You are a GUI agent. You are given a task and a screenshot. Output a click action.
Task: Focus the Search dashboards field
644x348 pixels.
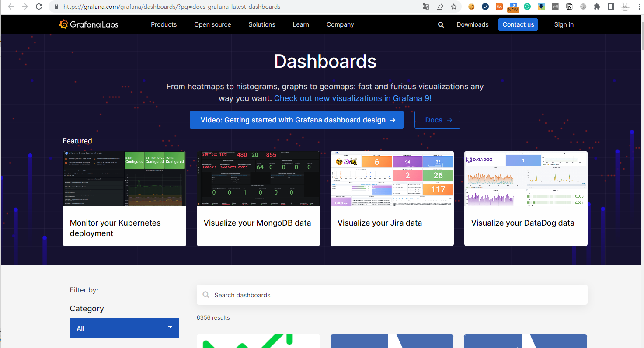[392, 295]
